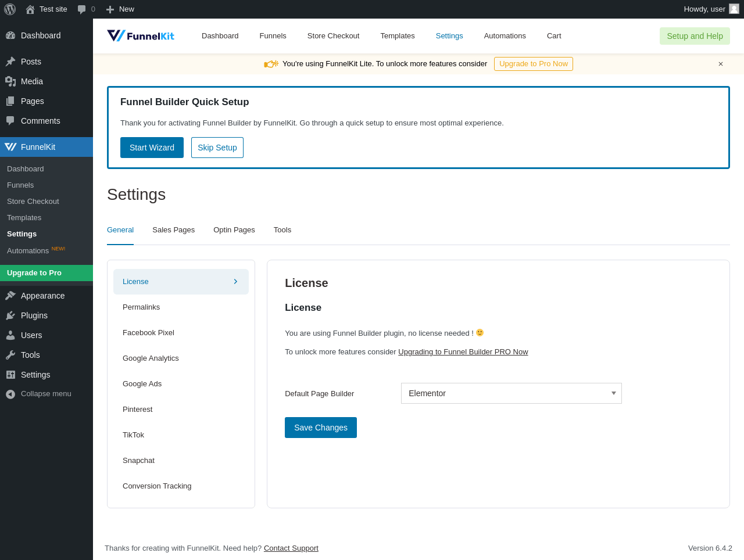This screenshot has width=744, height=560.
Task: Click the Version 6.4.2 footer text
Action: 710,548
